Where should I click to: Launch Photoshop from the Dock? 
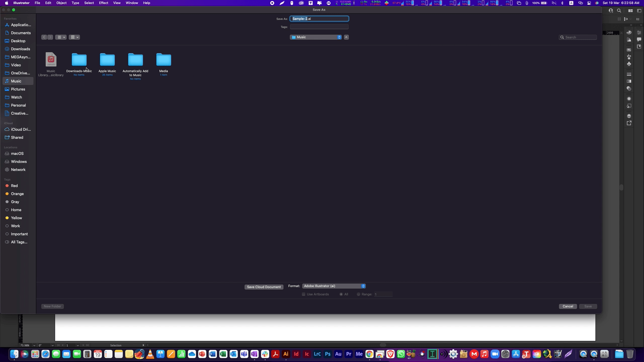pos(328,354)
